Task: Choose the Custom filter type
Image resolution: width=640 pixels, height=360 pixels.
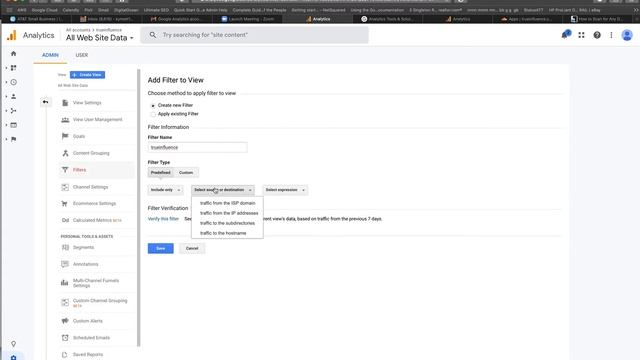Action: click(x=186, y=173)
